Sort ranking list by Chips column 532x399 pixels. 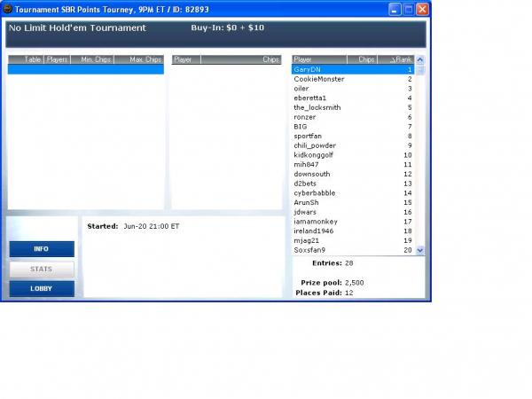pos(364,59)
